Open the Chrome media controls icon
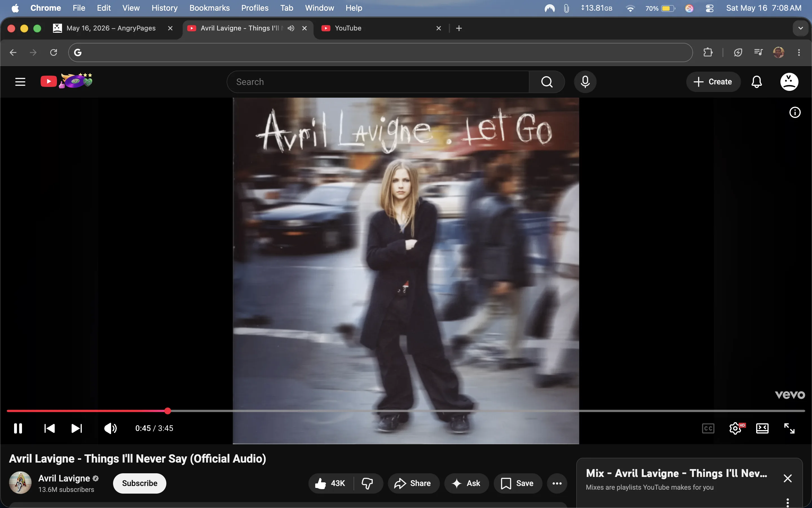Image resolution: width=812 pixels, height=508 pixels. [x=758, y=52]
